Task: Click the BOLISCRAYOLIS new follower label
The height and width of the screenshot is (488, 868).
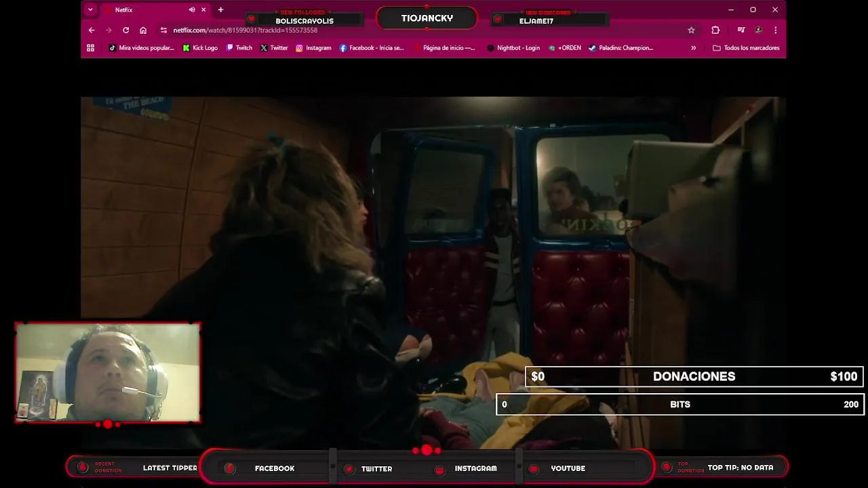Action: [x=304, y=21]
